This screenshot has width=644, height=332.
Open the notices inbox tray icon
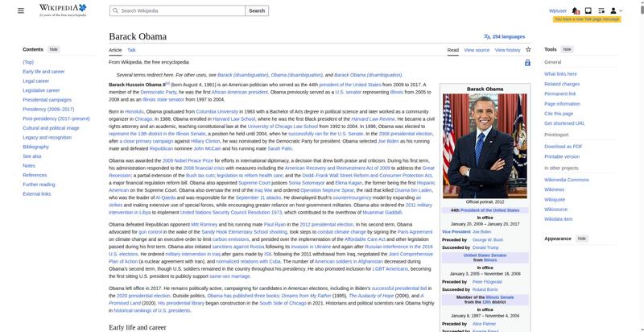pyautogui.click(x=588, y=10)
